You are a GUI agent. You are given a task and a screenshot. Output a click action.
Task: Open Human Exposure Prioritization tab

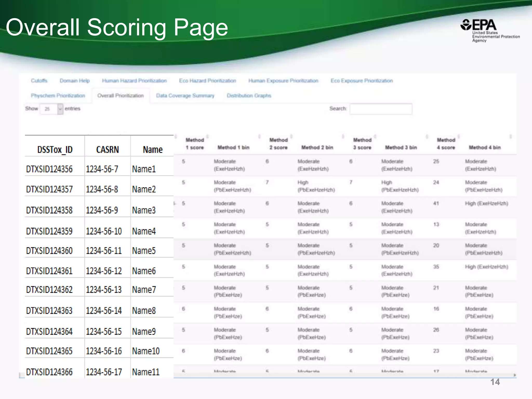tap(283, 81)
